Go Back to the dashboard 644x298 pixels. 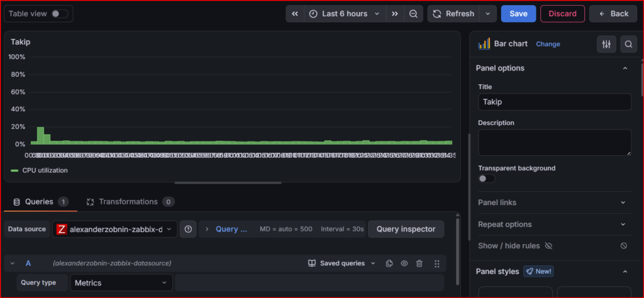(x=614, y=14)
